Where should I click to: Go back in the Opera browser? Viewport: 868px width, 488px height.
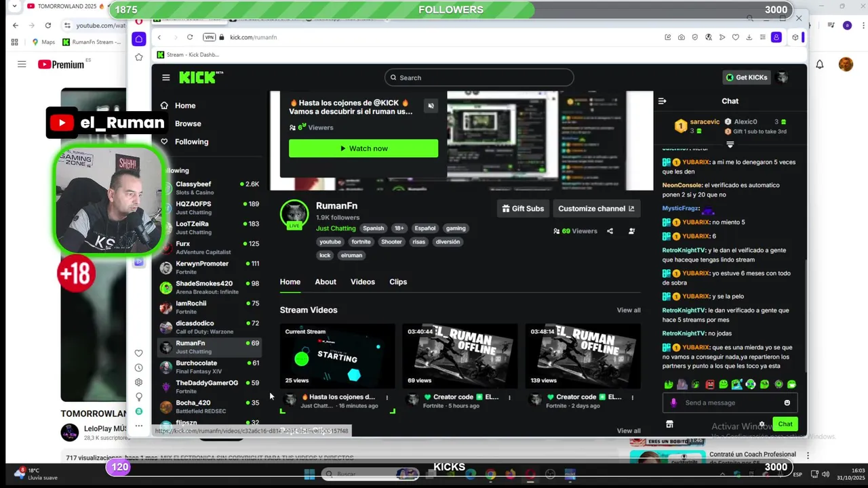(x=159, y=37)
